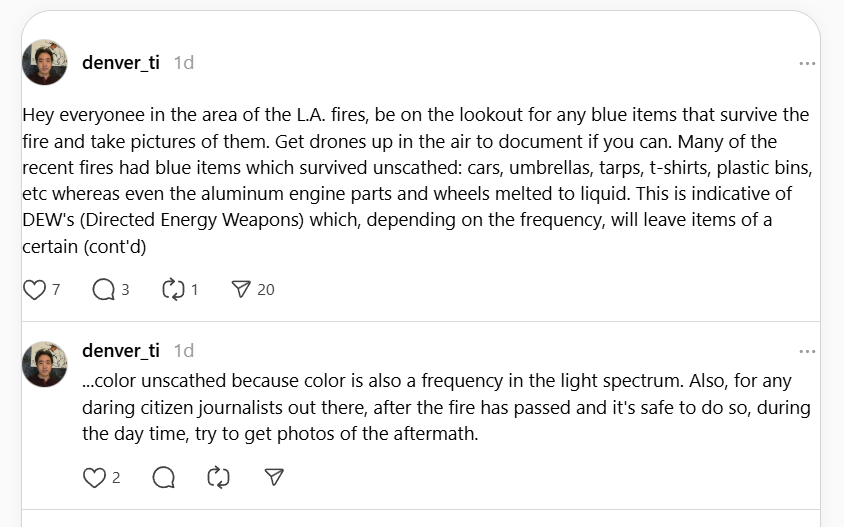Repost the first denver_ti post
844x527 pixels.
173,289
